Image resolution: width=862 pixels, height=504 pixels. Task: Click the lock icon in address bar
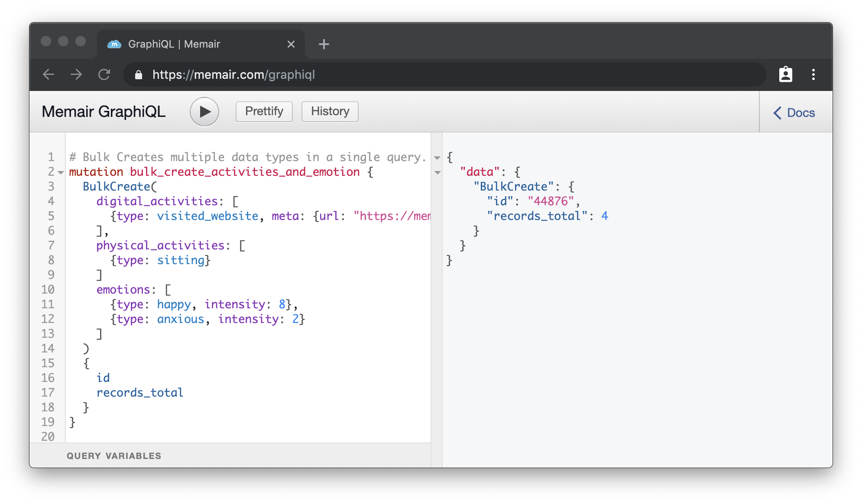pyautogui.click(x=139, y=75)
